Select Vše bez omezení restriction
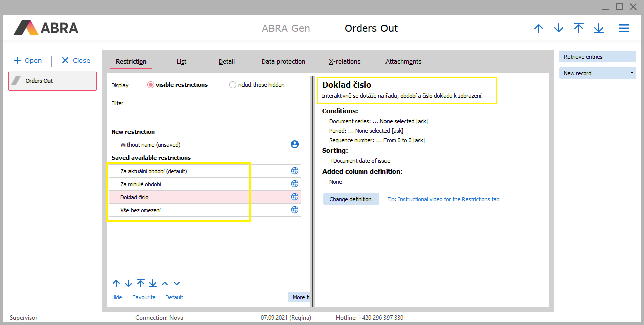Screen dimensions: 644x325 [205, 210]
